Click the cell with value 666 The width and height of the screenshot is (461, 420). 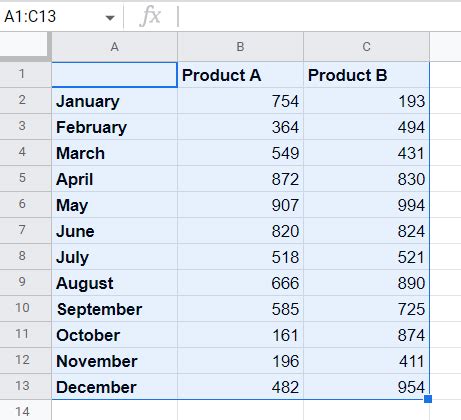(x=240, y=283)
